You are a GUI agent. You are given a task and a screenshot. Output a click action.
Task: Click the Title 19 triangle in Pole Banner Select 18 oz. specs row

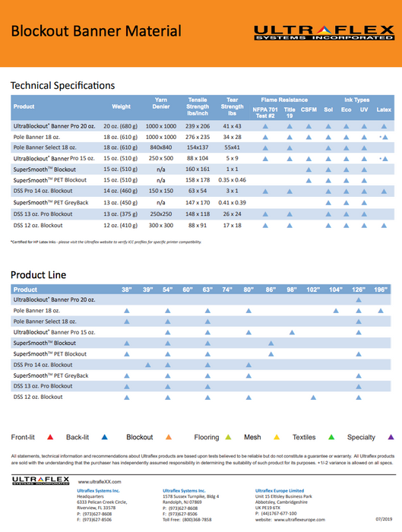[290, 147]
